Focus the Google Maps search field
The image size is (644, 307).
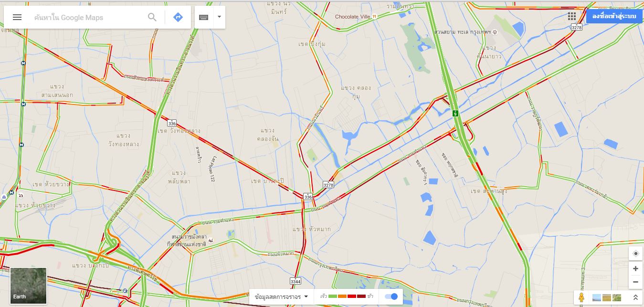tap(88, 18)
